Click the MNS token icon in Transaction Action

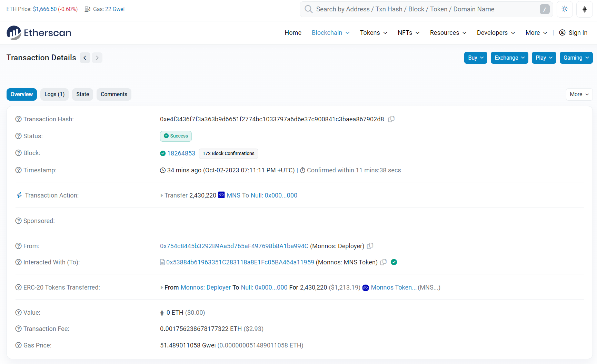click(221, 195)
